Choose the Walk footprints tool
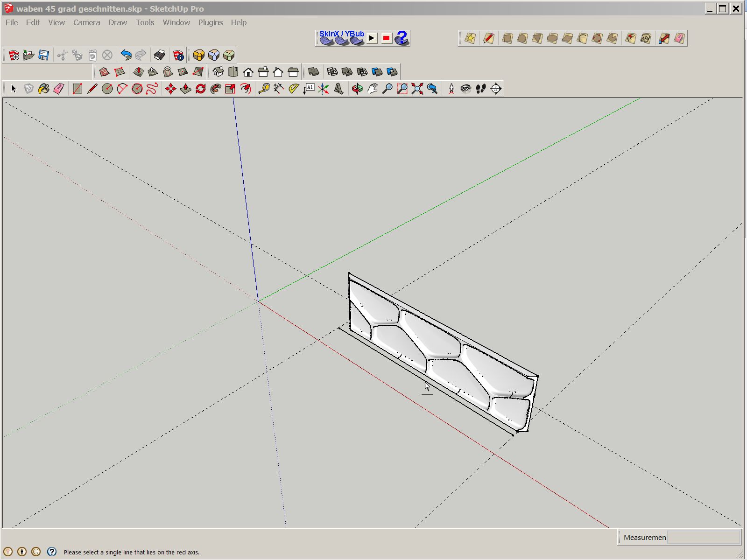The height and width of the screenshot is (560, 747). [481, 89]
